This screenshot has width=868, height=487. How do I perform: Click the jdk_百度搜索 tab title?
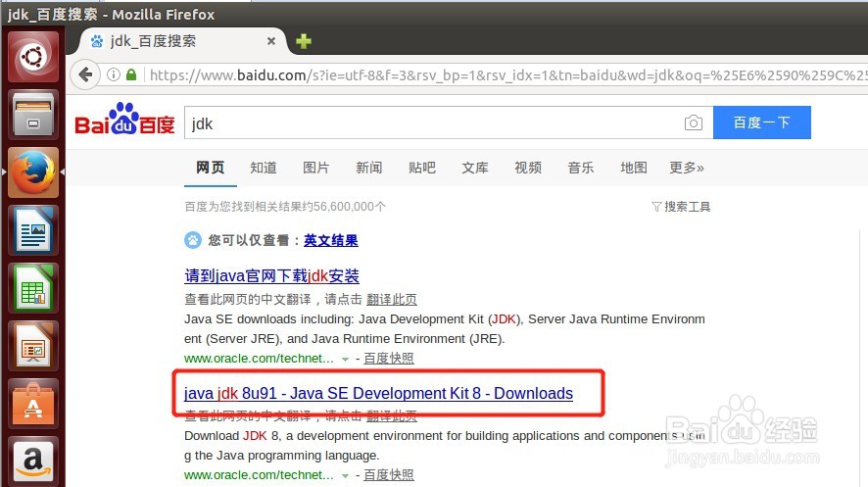(153, 41)
